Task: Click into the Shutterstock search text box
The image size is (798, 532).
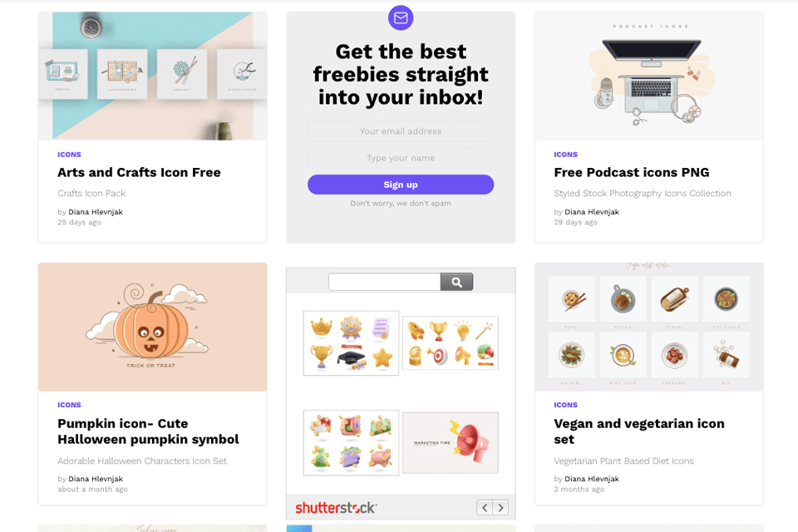Action: [384, 282]
